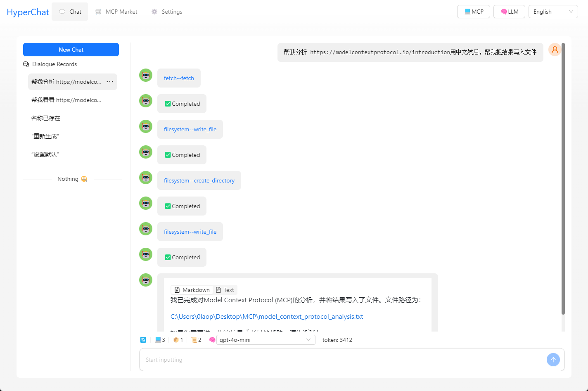Click the chat area vertical scrollbar
This screenshot has height=391, width=588.
click(x=563, y=178)
